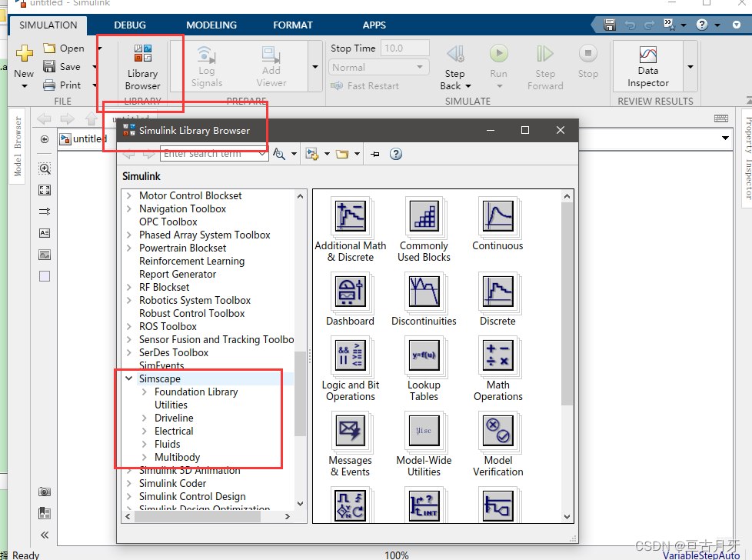Click the Step Back icon
Image resolution: width=752 pixels, height=560 pixels.
pyautogui.click(x=454, y=54)
